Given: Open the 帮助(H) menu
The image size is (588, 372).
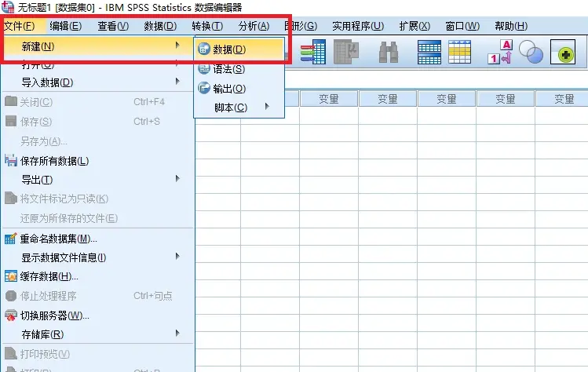Looking at the screenshot, I should (x=511, y=26).
